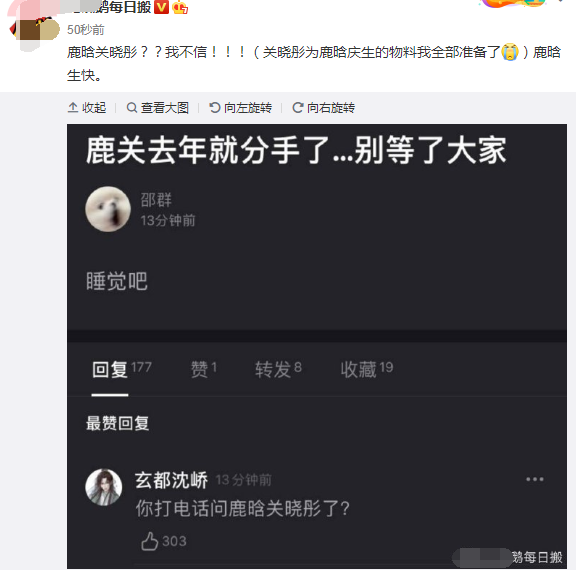Click the crown membership icon beside the username
This screenshot has height=570, width=576.
pos(180,7)
